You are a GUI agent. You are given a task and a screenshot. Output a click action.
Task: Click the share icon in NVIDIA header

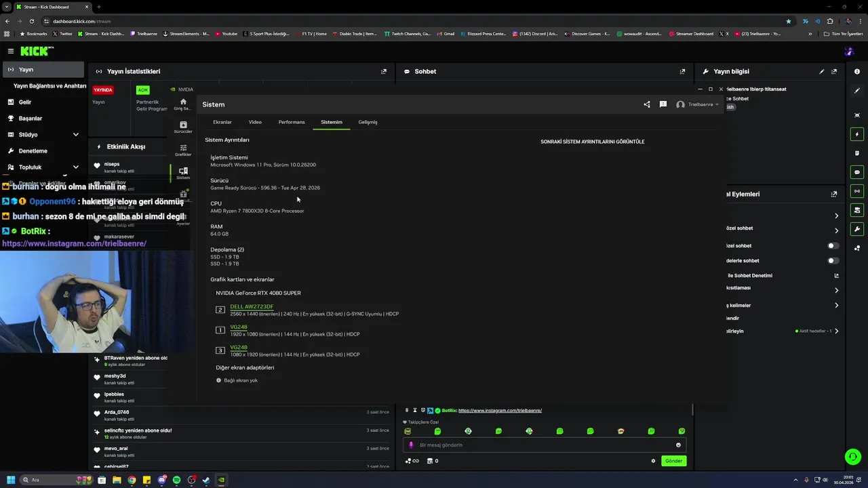[x=646, y=104]
